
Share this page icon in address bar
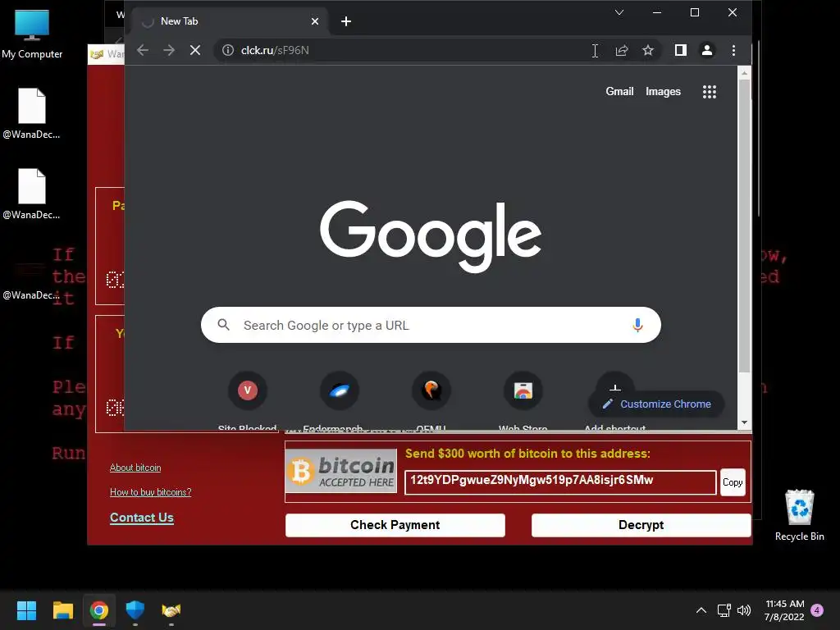click(x=622, y=50)
